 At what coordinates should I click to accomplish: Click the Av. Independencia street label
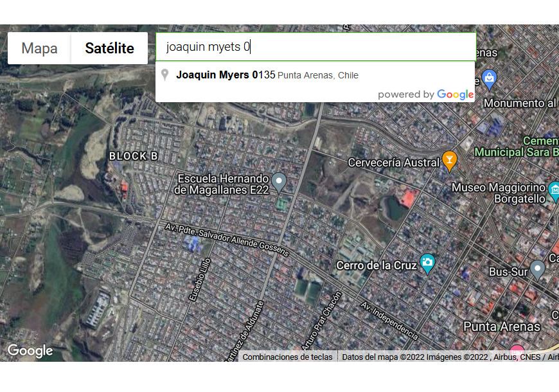tap(389, 321)
